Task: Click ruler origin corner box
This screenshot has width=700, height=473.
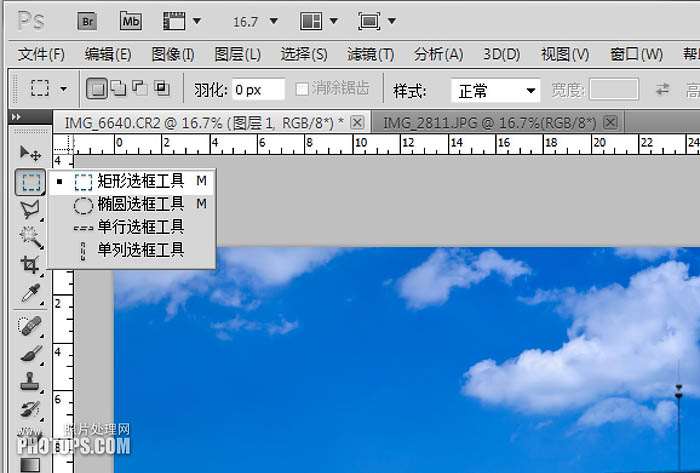Action: click(x=63, y=144)
